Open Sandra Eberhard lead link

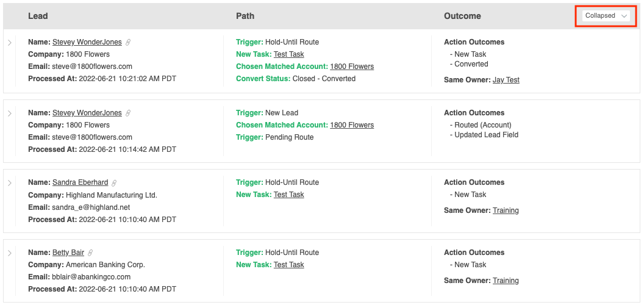80,182
